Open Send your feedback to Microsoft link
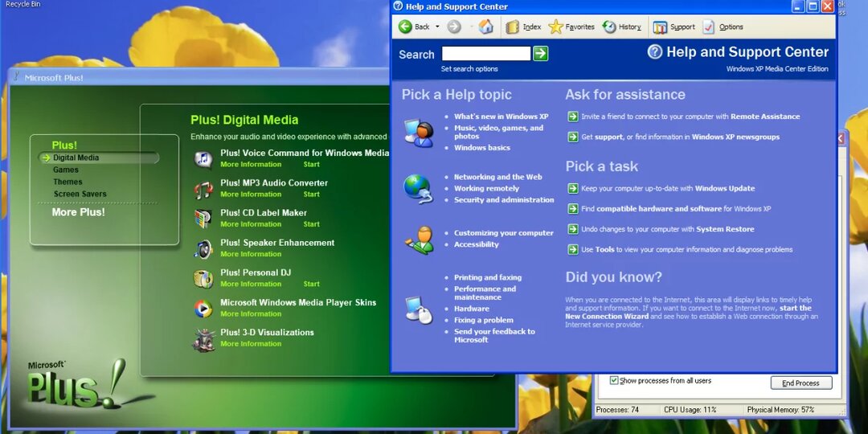Image resolution: width=868 pixels, height=434 pixels. (495, 335)
